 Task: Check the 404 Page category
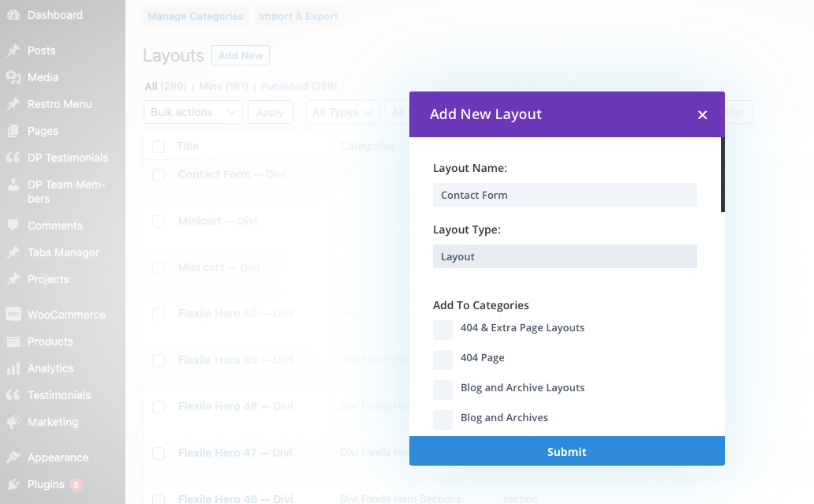[442, 360]
